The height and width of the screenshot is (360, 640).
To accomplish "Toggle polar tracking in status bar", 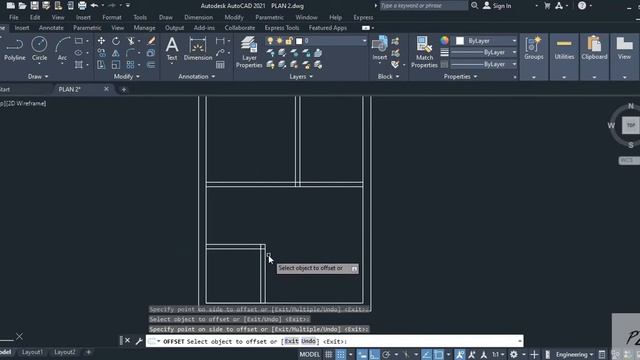I will [386, 354].
